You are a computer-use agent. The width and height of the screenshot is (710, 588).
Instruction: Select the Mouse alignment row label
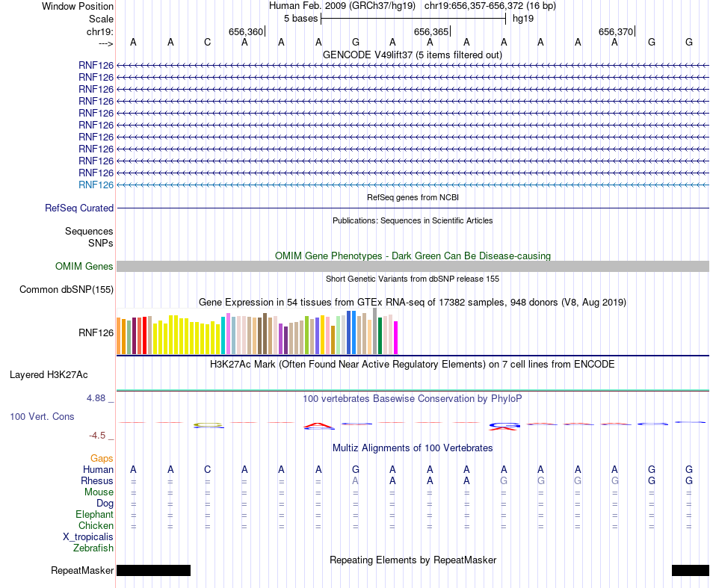coord(99,492)
